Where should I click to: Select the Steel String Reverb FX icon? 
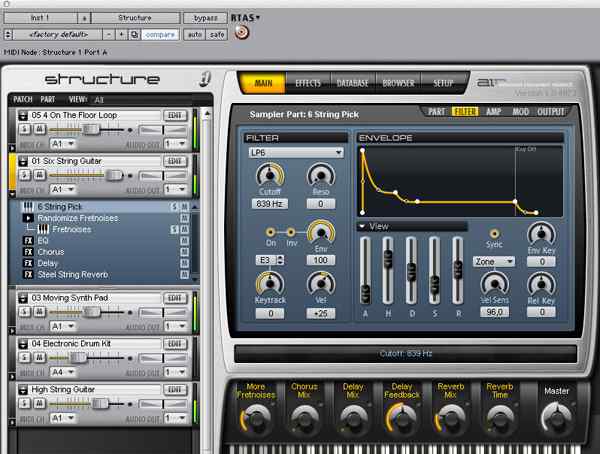[29, 274]
